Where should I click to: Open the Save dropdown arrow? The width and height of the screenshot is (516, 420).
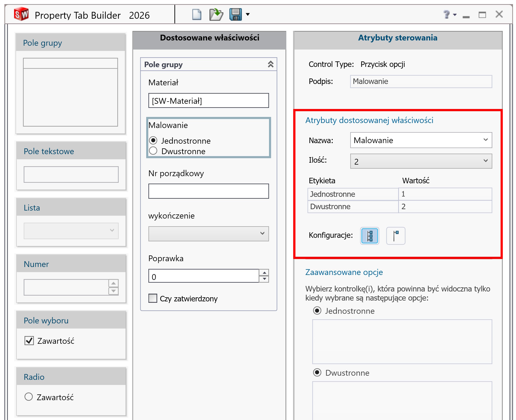click(x=248, y=15)
